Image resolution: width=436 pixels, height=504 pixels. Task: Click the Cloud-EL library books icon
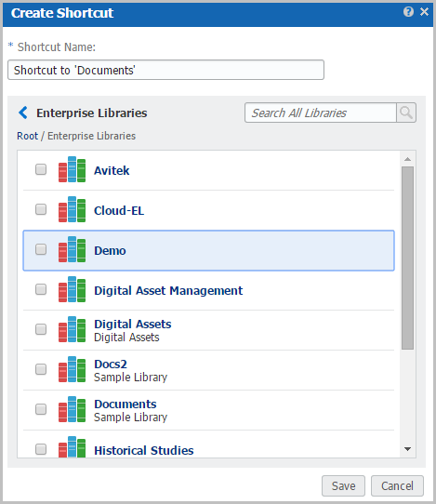click(x=72, y=209)
